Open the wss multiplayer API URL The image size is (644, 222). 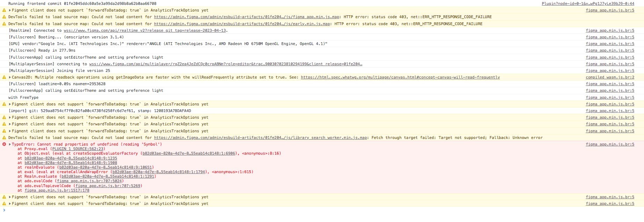pyautogui.click(x=225, y=64)
